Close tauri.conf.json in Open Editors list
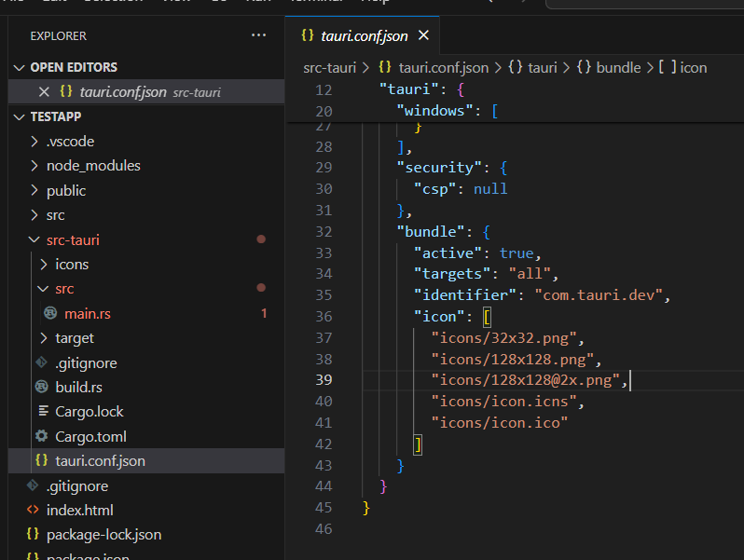Screen dimensions: 744x560 (x=43, y=91)
